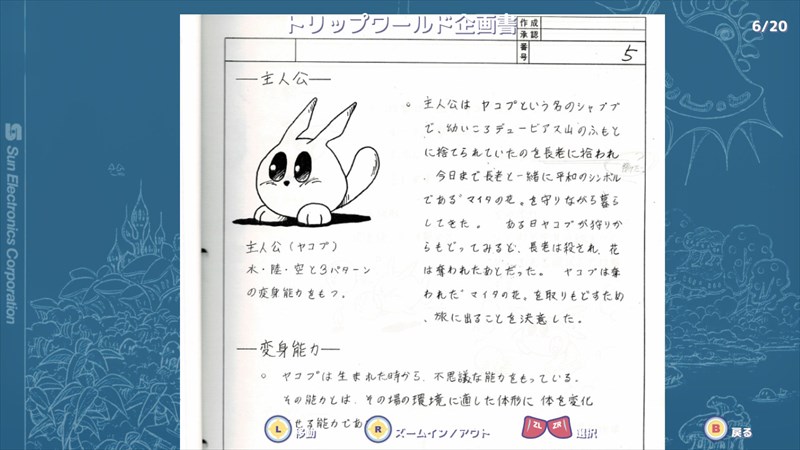Viewport: 800px width, 450px height.
Task: Click the Sunsoft S logo icon
Action: [x=13, y=132]
